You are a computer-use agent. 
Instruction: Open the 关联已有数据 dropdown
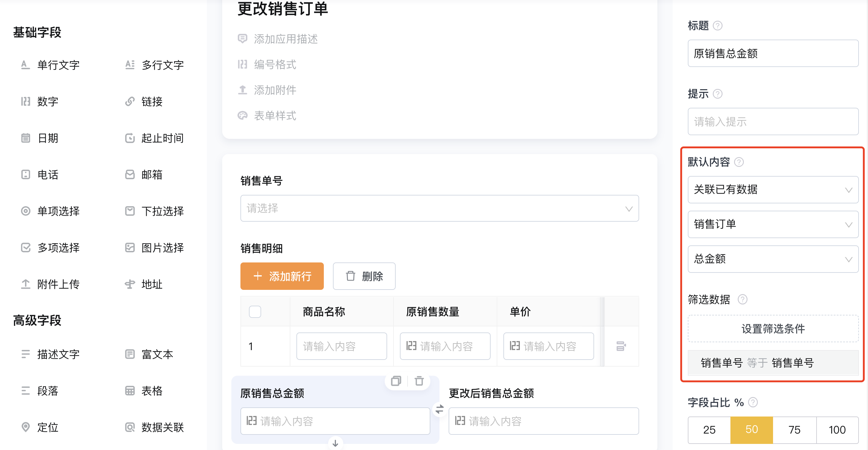click(773, 190)
